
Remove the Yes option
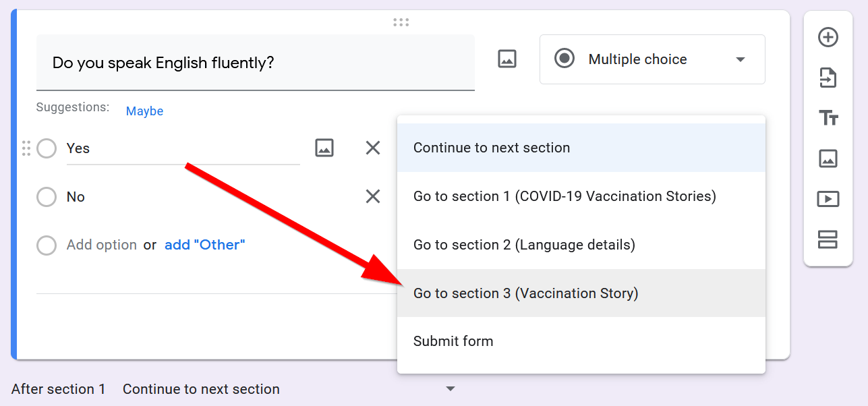pyautogui.click(x=373, y=148)
